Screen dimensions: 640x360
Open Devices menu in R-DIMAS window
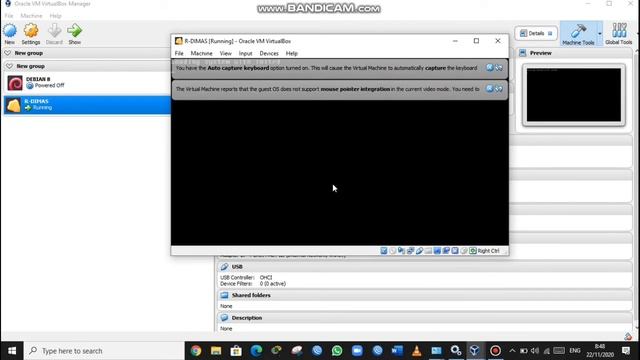(269, 53)
